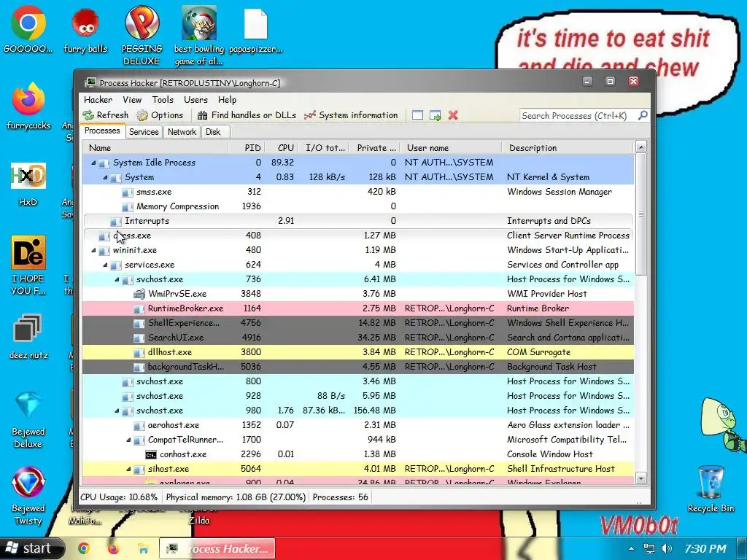Sort by the User name column header
Viewport: 747px width, 560px height.
tap(451, 148)
